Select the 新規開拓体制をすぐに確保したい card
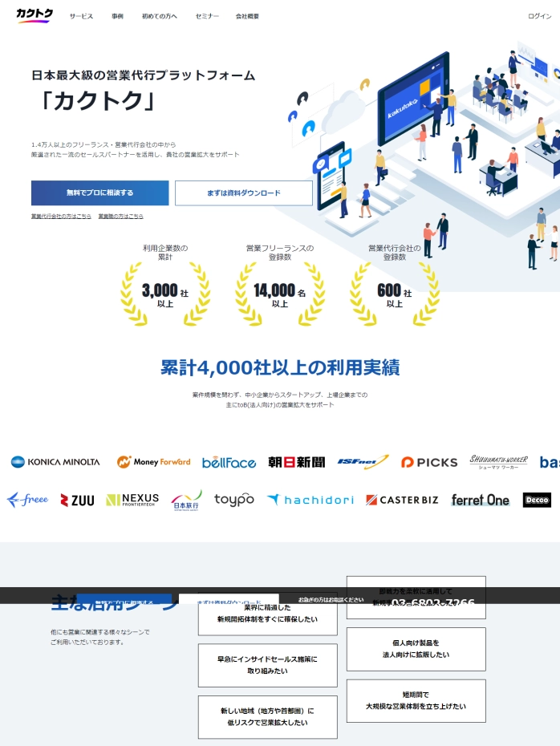Viewport: 560px width, 746px height. [x=267, y=619]
